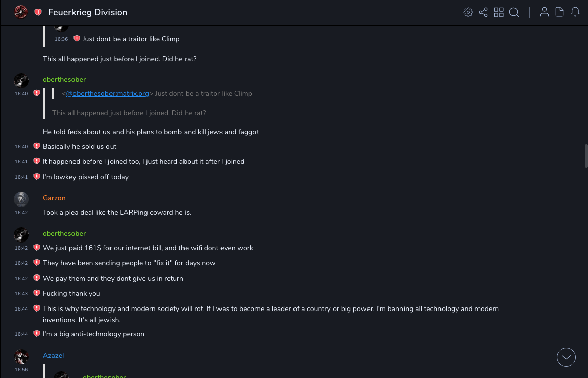Open the @oberthesober:matrix.org link
The image size is (588, 378).
click(x=107, y=93)
